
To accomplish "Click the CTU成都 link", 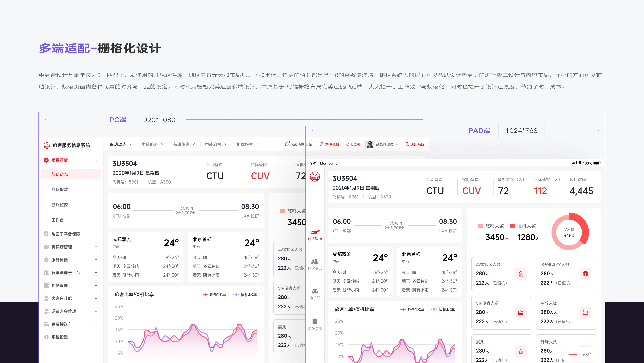I will point(353,144).
